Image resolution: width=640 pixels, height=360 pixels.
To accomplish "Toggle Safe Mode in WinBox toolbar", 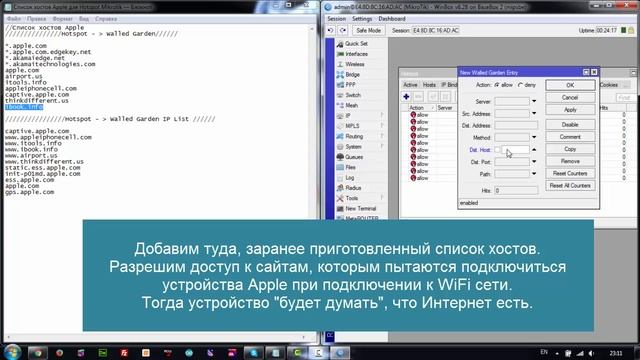I will point(368,31).
